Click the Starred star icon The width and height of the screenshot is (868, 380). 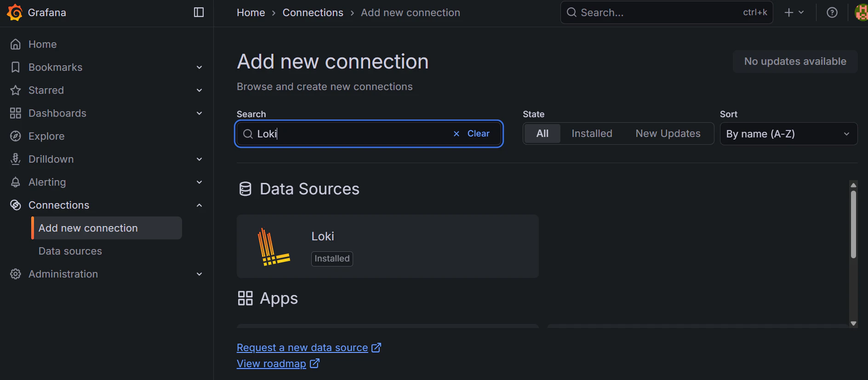[16, 90]
